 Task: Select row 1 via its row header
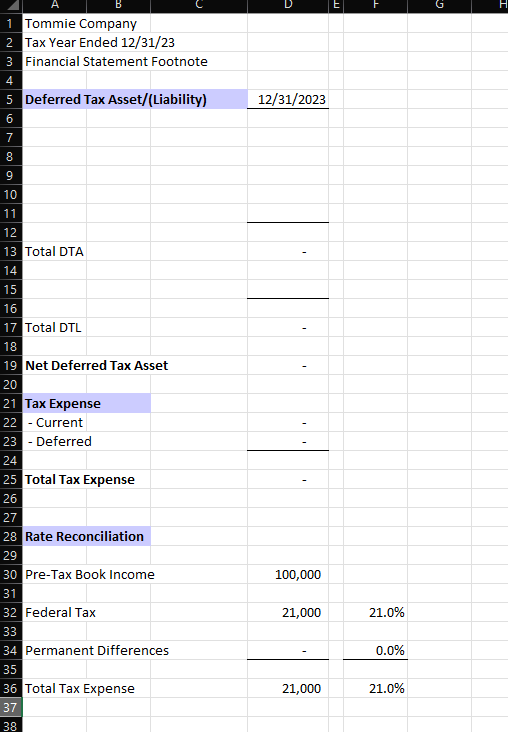(11, 23)
